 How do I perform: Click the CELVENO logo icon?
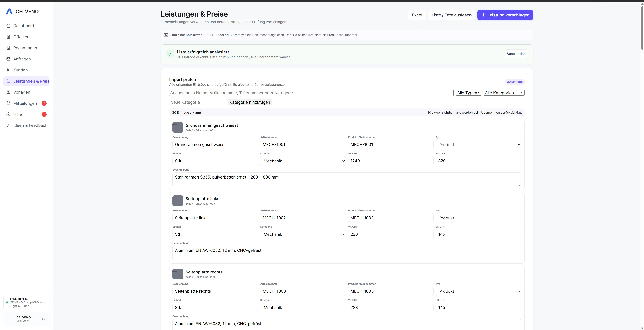(x=9, y=12)
